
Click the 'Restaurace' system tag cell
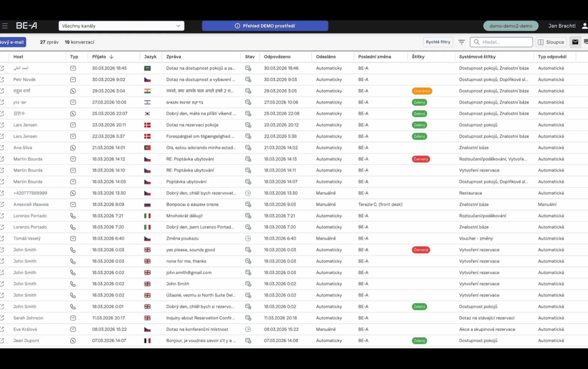[471, 193]
